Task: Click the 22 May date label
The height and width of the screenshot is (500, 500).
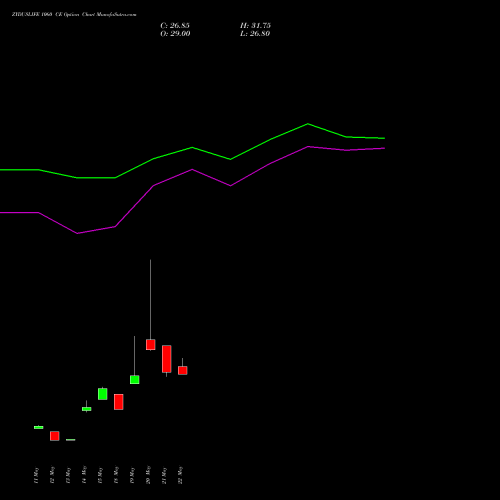Action: [x=180, y=475]
